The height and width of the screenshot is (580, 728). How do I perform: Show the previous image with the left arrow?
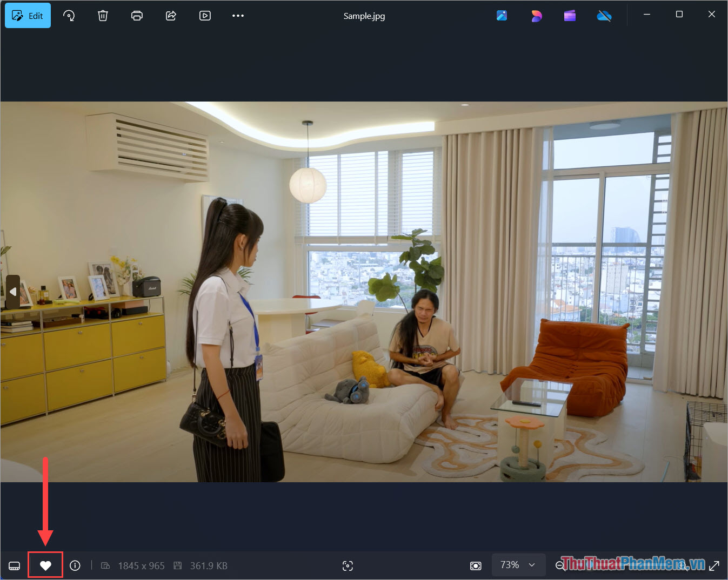click(x=12, y=292)
